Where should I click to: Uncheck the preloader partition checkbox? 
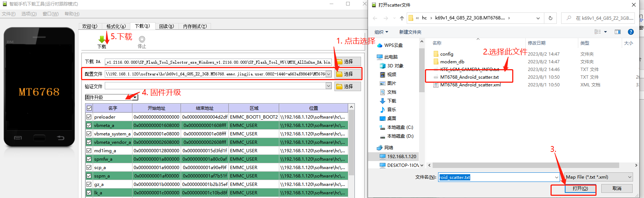pyautogui.click(x=89, y=117)
